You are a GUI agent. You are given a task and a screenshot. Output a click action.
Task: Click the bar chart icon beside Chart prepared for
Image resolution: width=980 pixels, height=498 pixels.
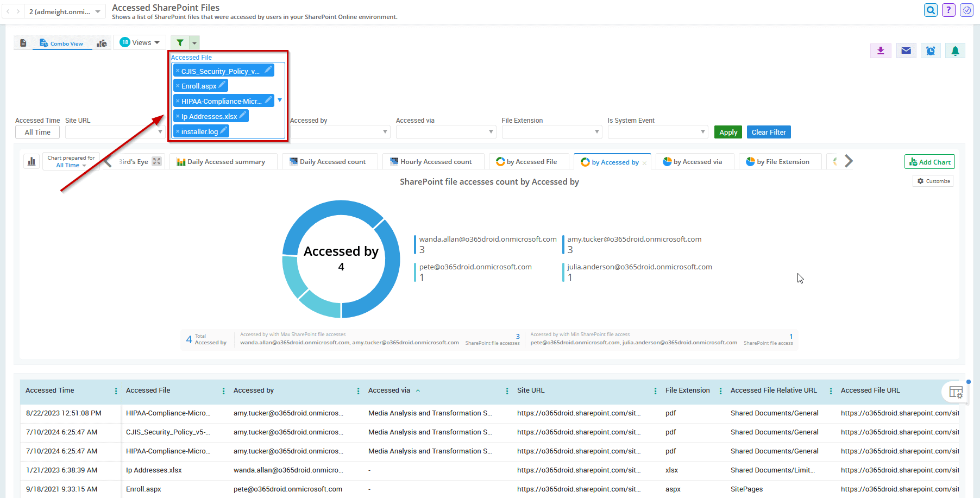(x=32, y=161)
